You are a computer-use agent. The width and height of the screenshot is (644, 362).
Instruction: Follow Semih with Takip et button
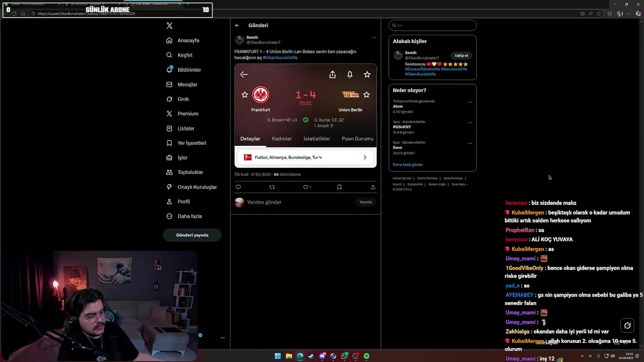(x=461, y=56)
